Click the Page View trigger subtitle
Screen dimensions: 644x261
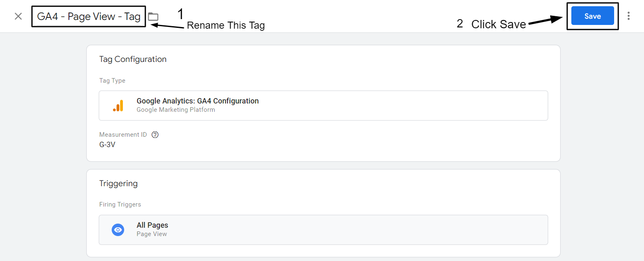(152, 234)
